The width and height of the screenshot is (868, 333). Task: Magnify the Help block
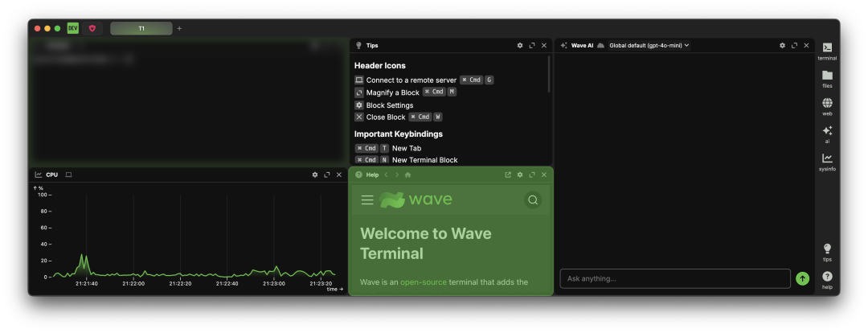coord(532,175)
